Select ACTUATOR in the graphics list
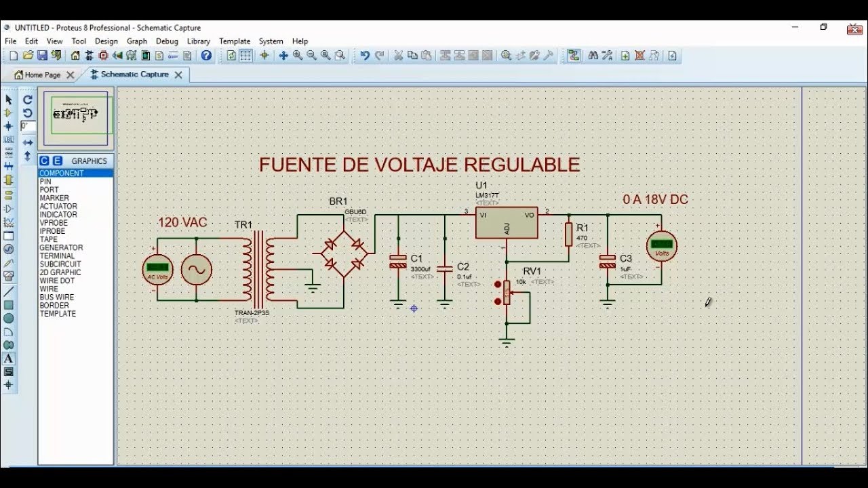Viewport: 868px width, 488px height. pyautogui.click(x=75, y=206)
